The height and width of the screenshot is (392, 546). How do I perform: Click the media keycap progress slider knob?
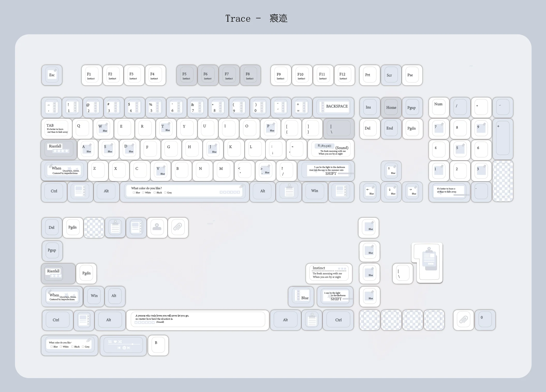pyautogui.click(x=132, y=344)
